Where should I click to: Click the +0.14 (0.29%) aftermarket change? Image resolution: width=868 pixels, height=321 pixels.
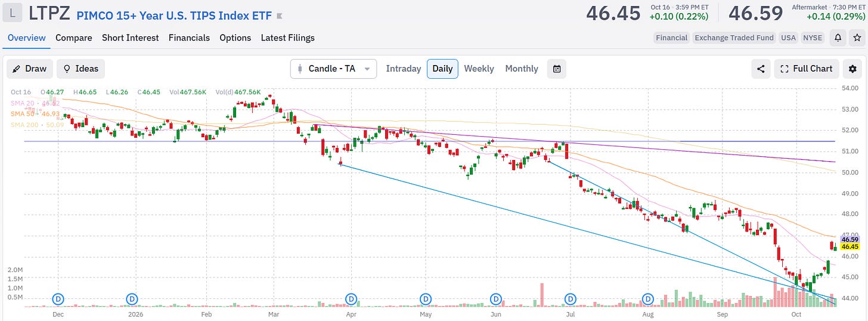point(836,17)
